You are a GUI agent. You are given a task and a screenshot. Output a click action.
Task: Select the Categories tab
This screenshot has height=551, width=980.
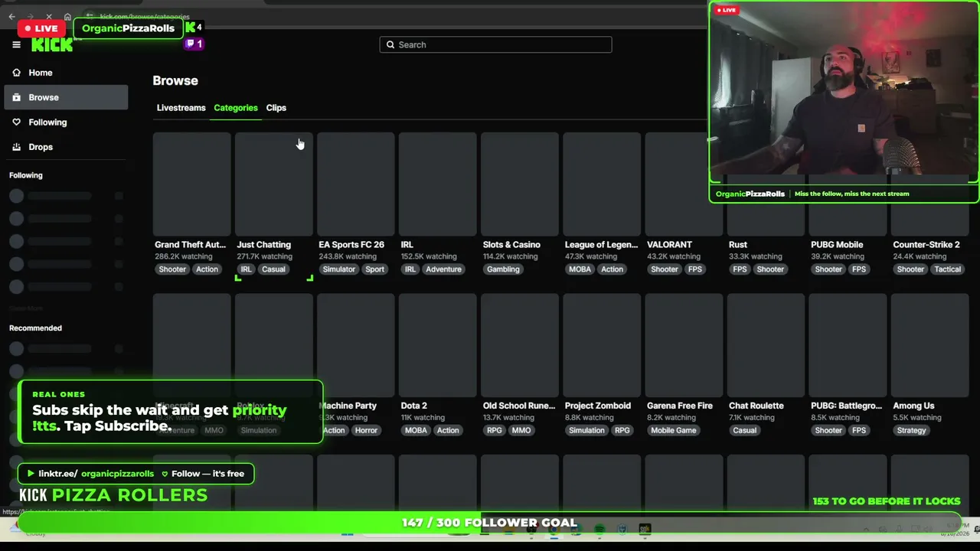click(x=236, y=108)
